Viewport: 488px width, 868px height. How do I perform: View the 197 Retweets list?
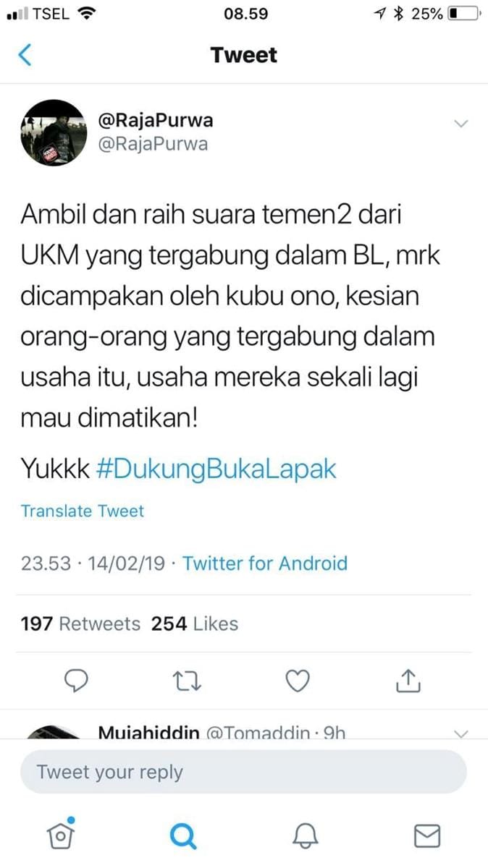tap(80, 624)
